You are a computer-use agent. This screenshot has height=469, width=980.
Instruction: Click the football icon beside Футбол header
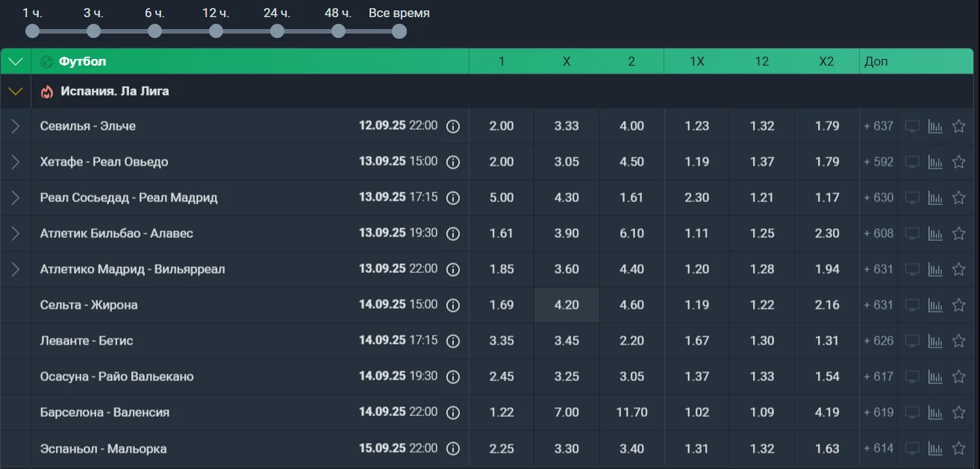pyautogui.click(x=47, y=62)
